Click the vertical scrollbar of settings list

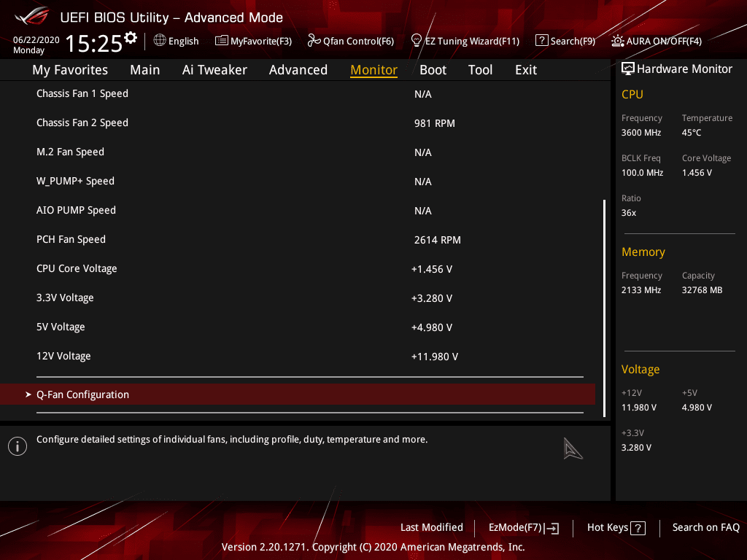click(604, 308)
